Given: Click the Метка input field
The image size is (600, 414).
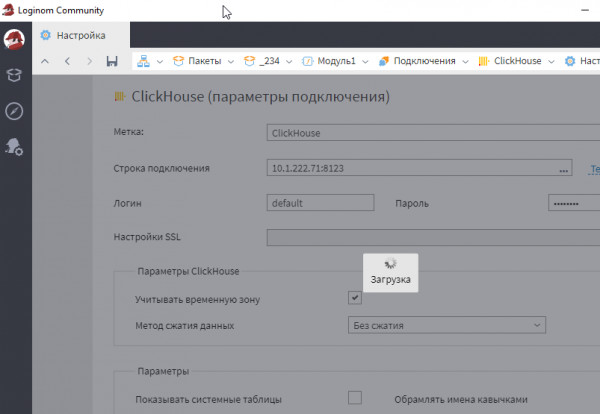Looking at the screenshot, I should click(433, 133).
